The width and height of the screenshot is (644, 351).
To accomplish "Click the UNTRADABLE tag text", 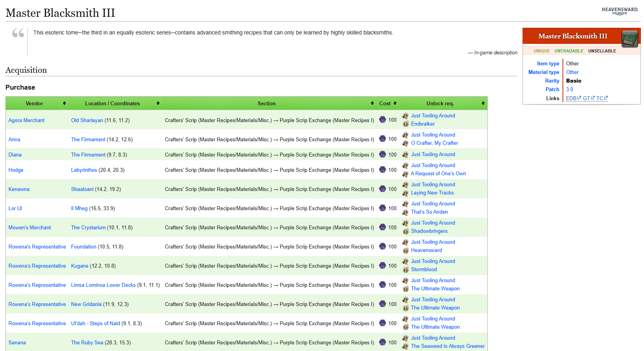I will pyautogui.click(x=569, y=51).
